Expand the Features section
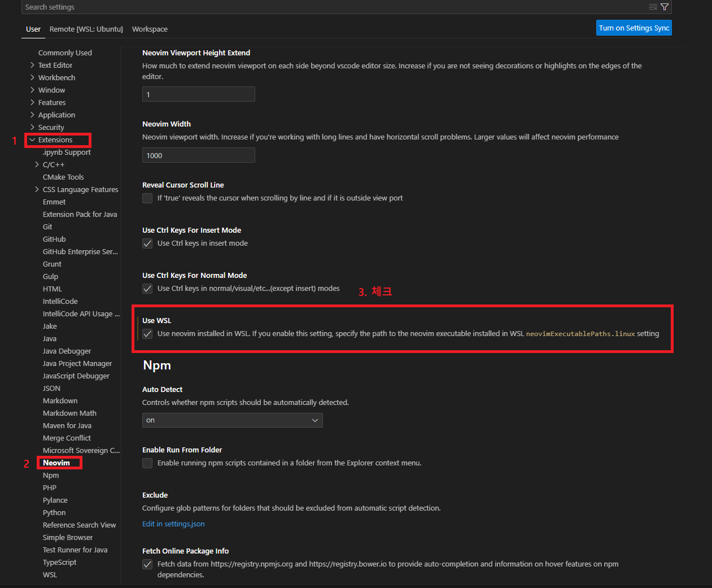This screenshot has height=588, width=712. [32, 102]
